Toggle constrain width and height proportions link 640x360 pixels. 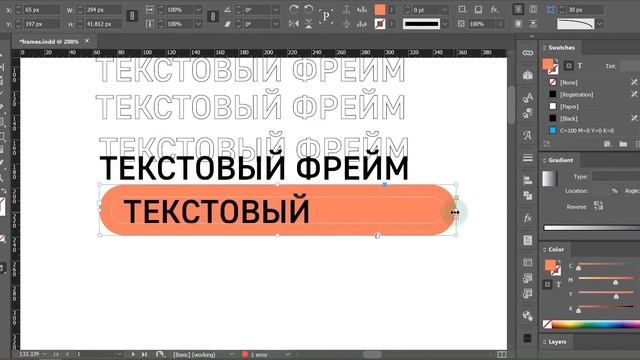132,16
